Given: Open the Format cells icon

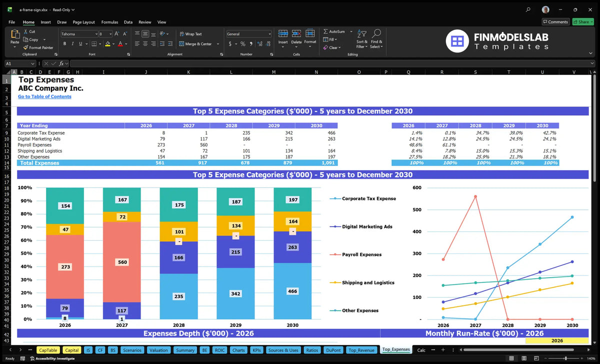Looking at the screenshot, I should (310, 34).
